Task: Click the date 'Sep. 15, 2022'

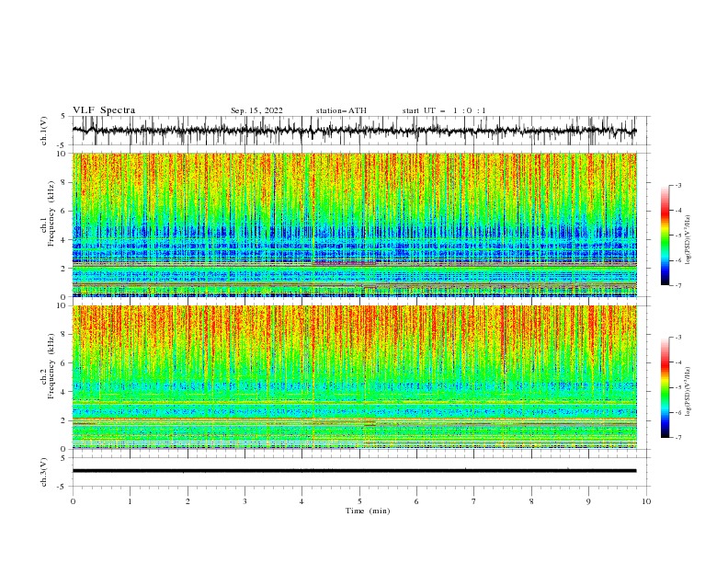Action: 256,110
